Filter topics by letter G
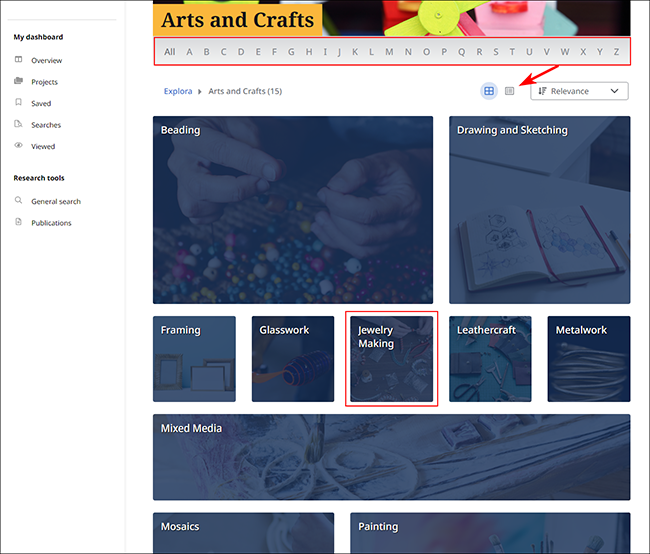This screenshot has width=650, height=554. pyautogui.click(x=291, y=52)
